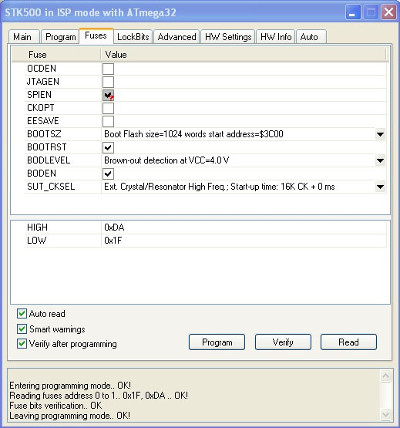Expand the BODLEVEL brown-out detection dropdown

click(x=380, y=161)
